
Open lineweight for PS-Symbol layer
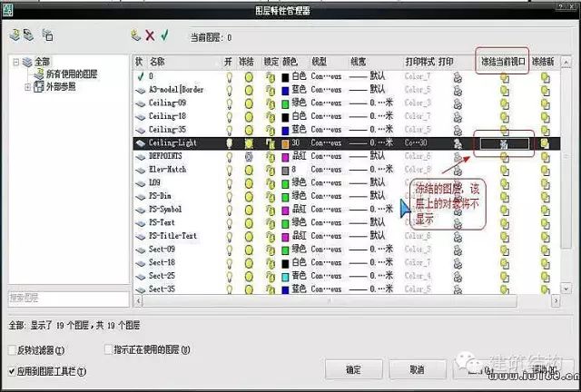pyautogui.click(x=371, y=210)
